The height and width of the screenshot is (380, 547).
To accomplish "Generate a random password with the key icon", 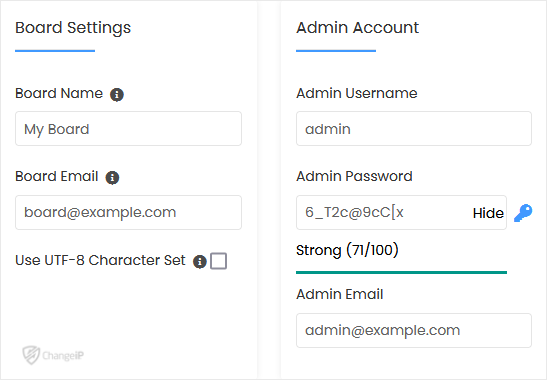I will pyautogui.click(x=523, y=213).
